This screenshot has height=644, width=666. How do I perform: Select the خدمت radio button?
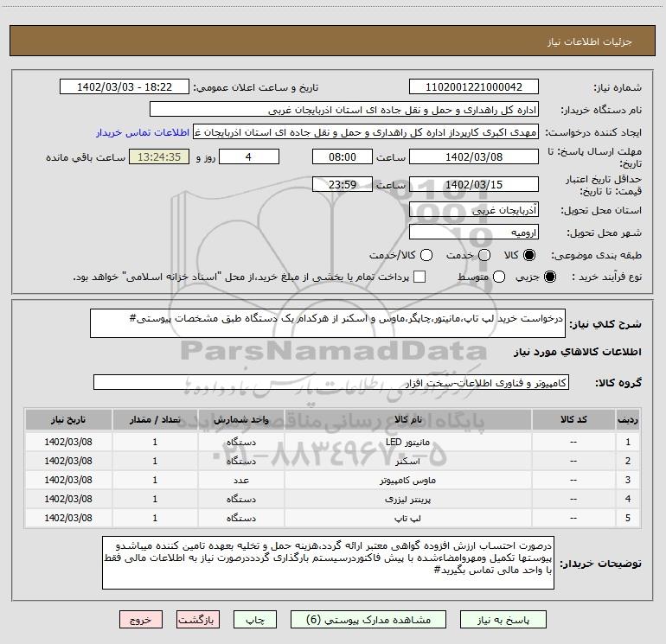pos(484,255)
